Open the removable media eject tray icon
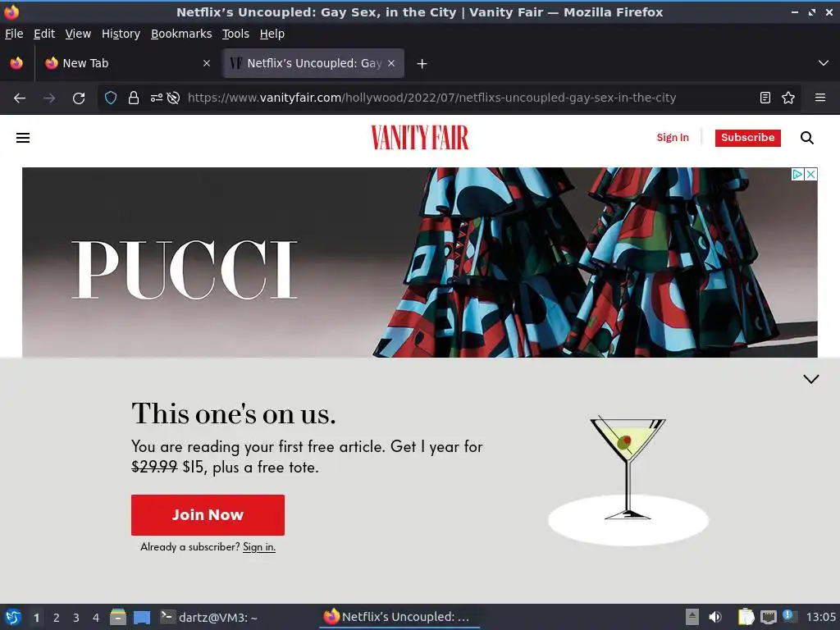This screenshot has height=630, width=840. tap(692, 617)
